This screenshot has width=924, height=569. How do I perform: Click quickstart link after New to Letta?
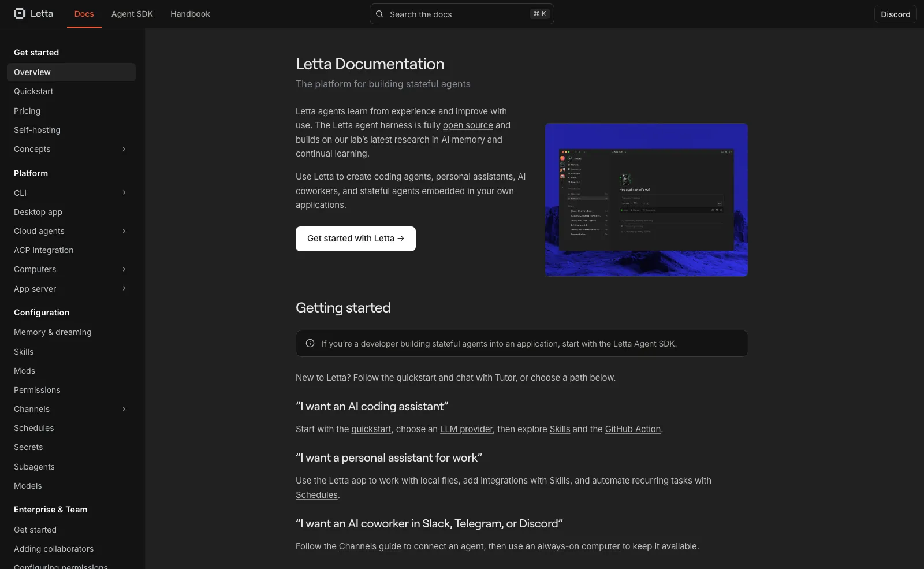(x=416, y=378)
